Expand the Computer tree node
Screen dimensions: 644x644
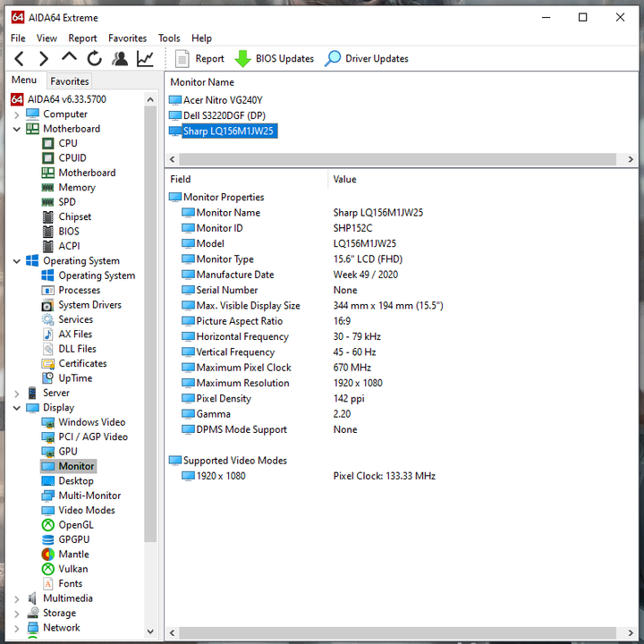(x=18, y=114)
